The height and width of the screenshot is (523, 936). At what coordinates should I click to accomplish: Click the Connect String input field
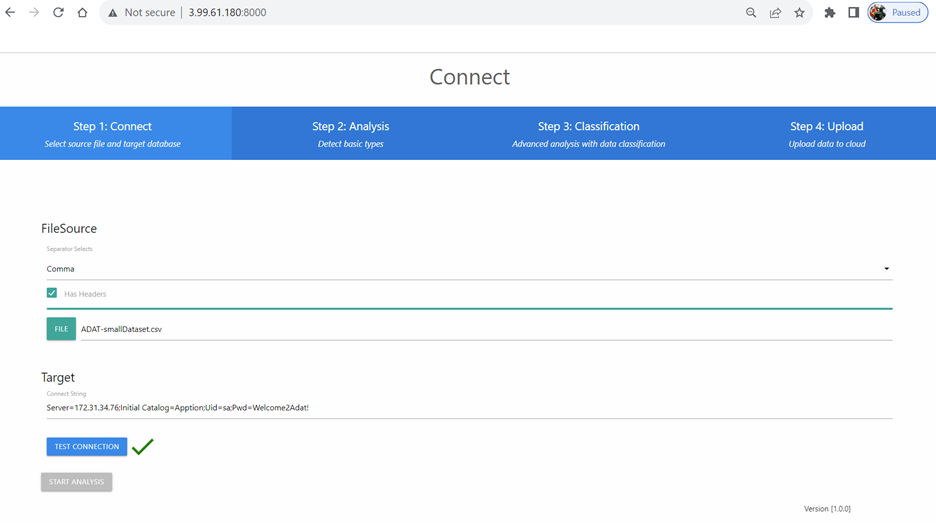[468, 408]
